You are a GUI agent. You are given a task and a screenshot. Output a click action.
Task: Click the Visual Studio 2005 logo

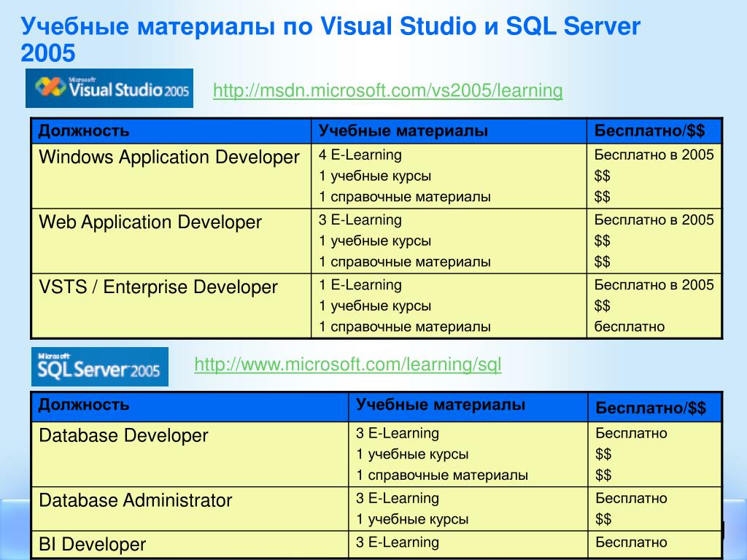[109, 88]
